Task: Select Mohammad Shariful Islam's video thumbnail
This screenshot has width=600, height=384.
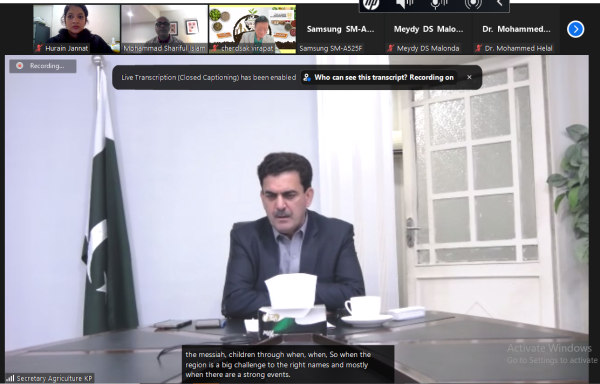Action: (164, 29)
